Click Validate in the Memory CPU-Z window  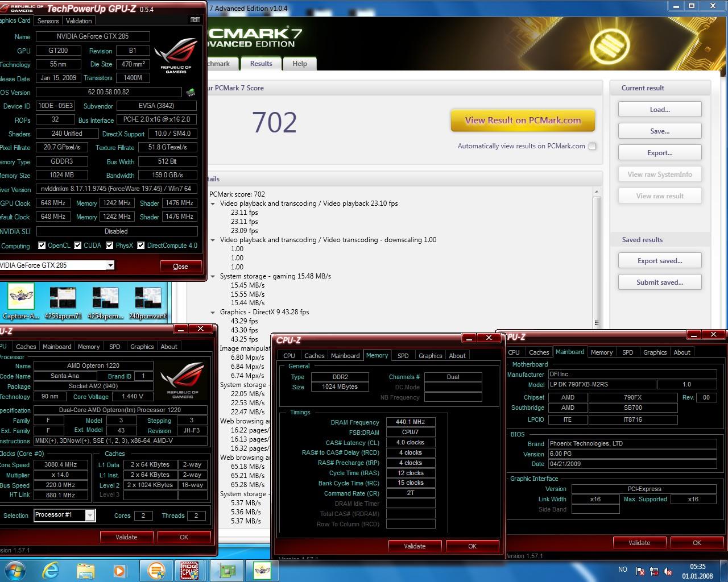[x=415, y=546]
